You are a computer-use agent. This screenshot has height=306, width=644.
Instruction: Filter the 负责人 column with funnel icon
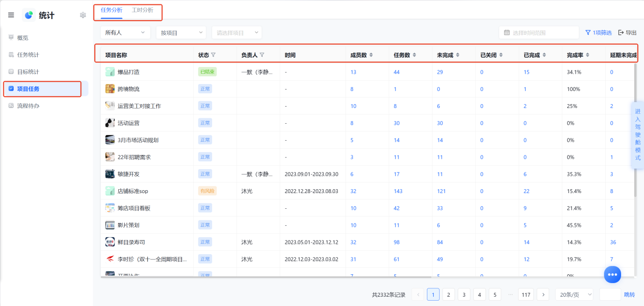click(x=262, y=55)
